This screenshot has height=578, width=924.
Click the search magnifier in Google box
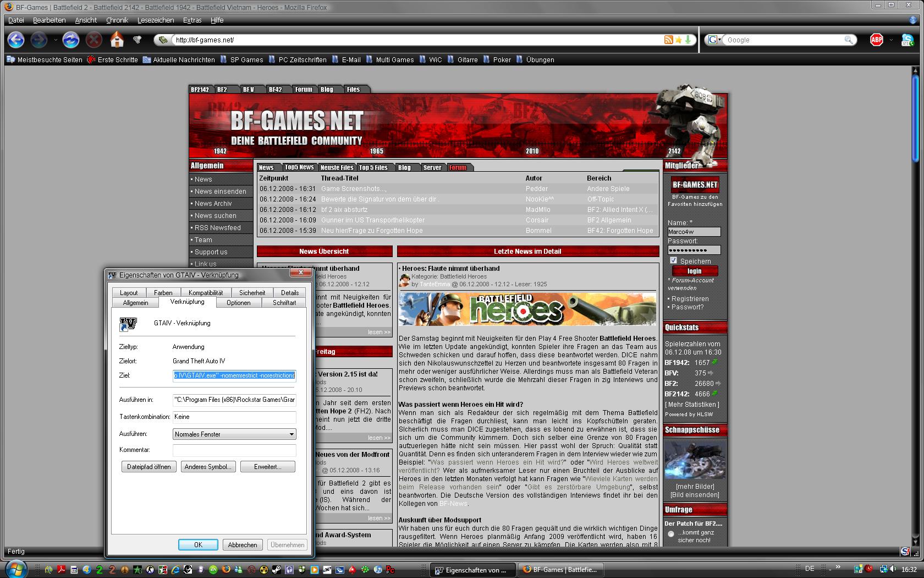[x=849, y=40]
